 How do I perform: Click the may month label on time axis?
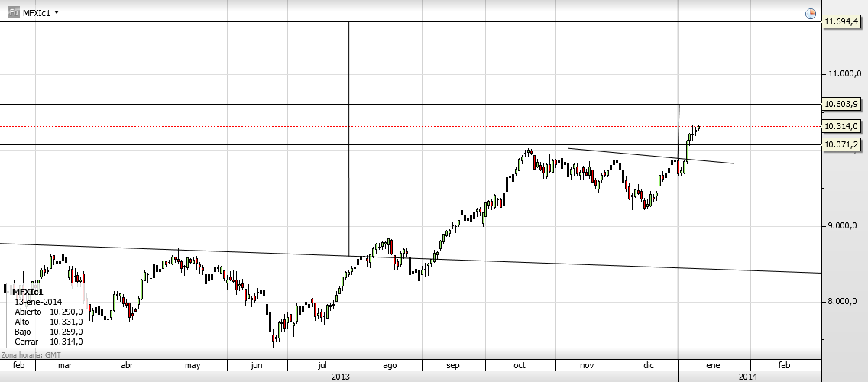point(193,365)
